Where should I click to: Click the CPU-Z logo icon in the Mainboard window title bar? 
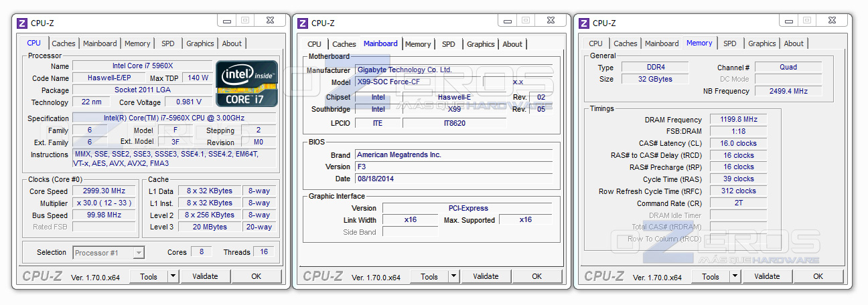[x=303, y=23]
